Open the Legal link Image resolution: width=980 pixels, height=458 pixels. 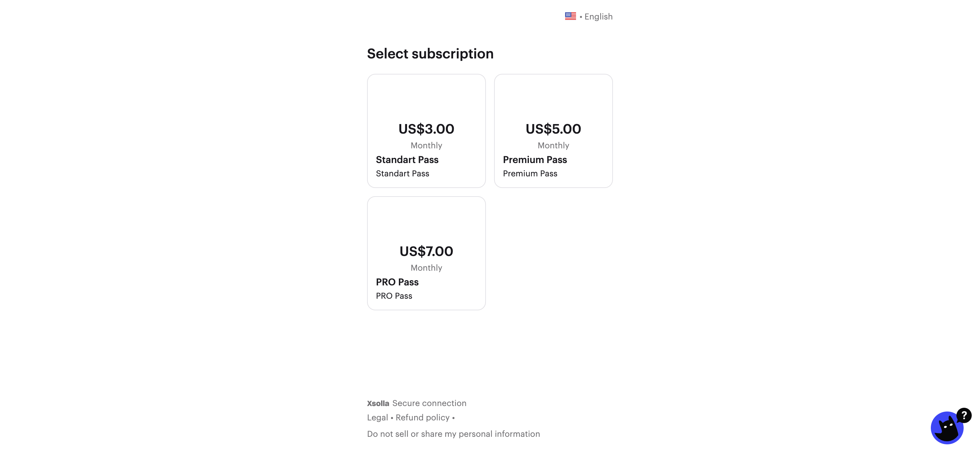377,418
